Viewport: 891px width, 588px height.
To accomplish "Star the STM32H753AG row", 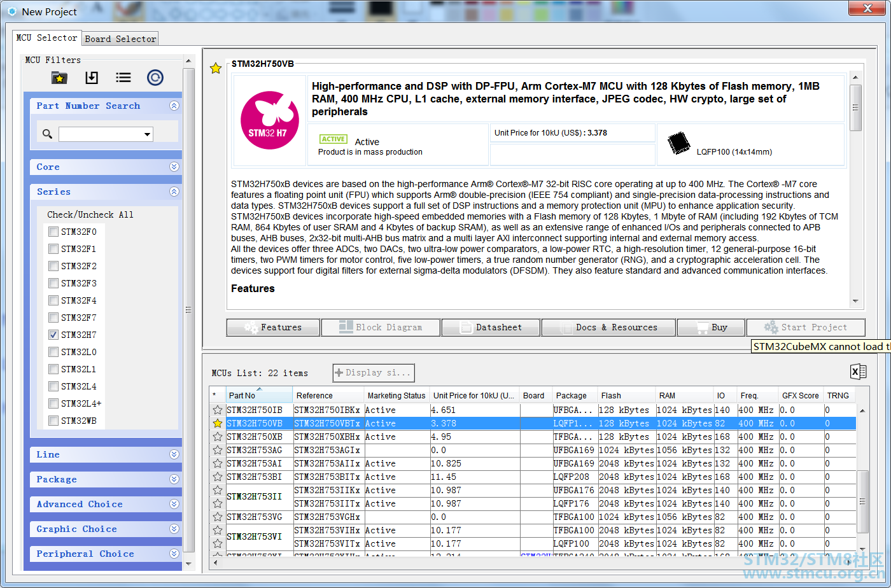I will pyautogui.click(x=218, y=450).
